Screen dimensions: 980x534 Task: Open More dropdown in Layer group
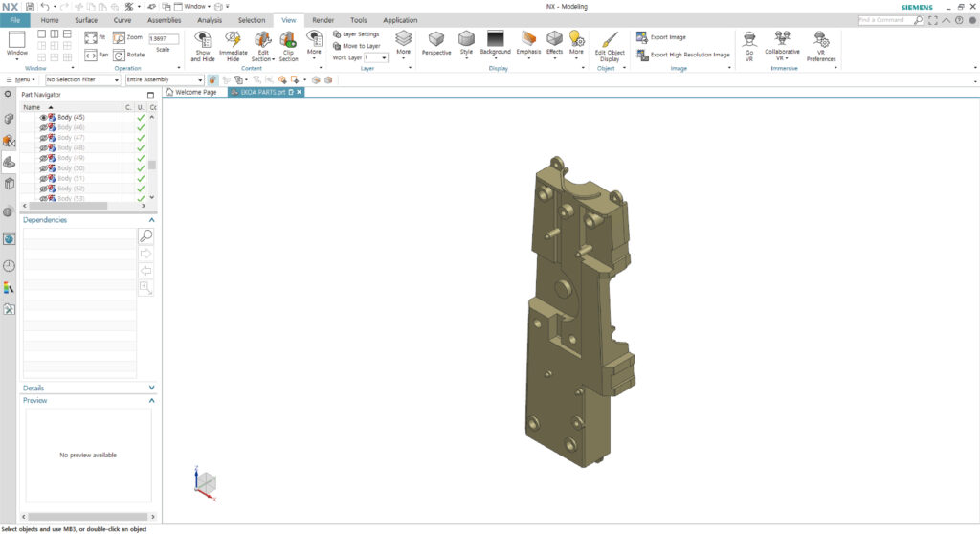pyautogui.click(x=404, y=45)
